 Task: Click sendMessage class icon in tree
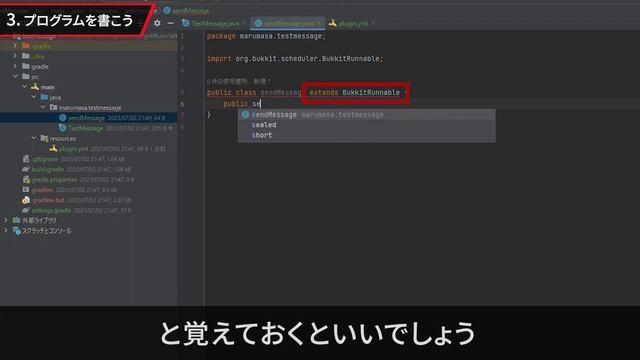coord(63,118)
